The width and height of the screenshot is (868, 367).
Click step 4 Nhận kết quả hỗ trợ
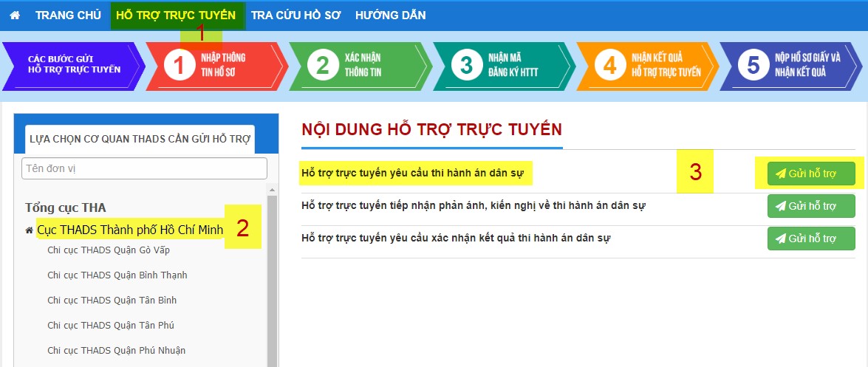click(645, 66)
